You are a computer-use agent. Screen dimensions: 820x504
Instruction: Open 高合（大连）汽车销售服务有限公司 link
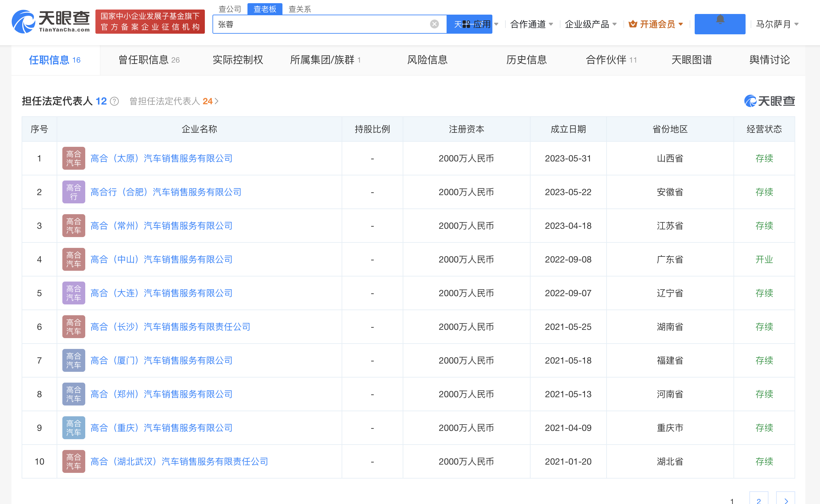[x=162, y=293]
